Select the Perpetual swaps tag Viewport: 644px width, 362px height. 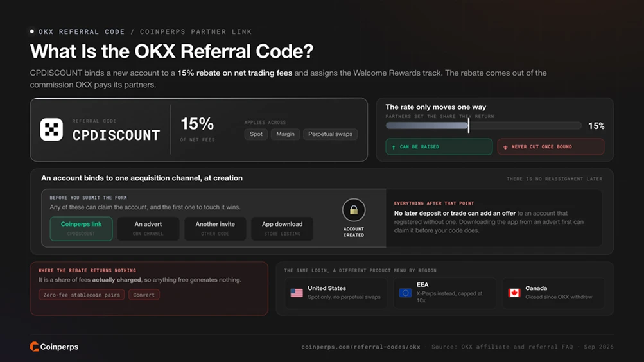330,134
